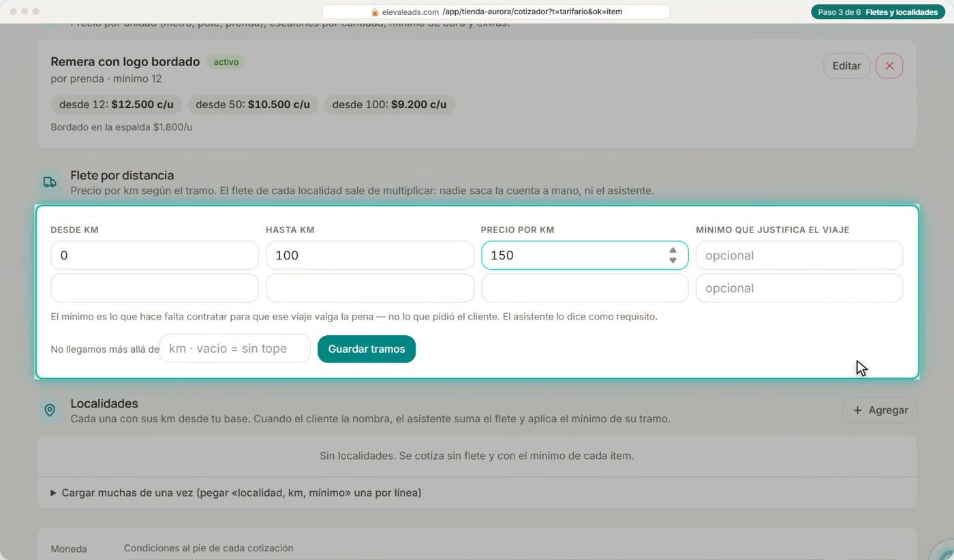The image size is (954, 560).
Task: Click the Bordado en la espalda $1.800/u text
Action: pyautogui.click(x=122, y=127)
